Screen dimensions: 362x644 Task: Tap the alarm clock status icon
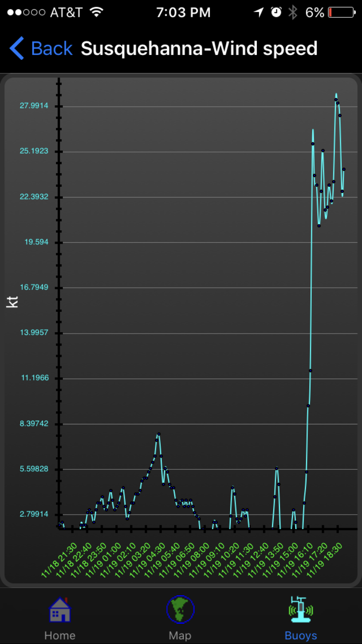click(276, 13)
